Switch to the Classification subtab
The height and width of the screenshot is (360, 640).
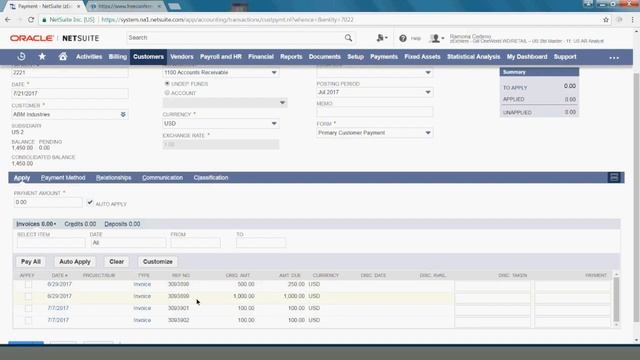(x=211, y=178)
